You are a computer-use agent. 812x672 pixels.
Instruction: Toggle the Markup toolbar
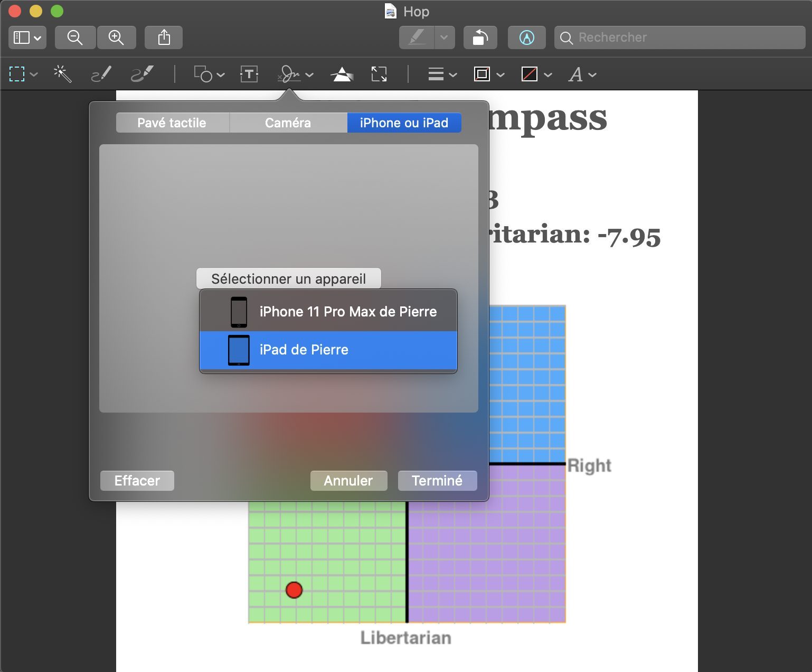(x=526, y=38)
